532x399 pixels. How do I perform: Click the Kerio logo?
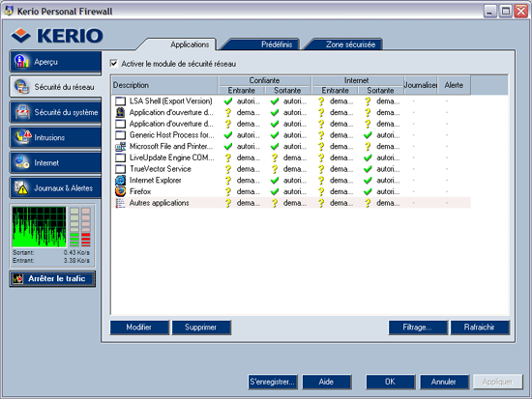(57, 36)
